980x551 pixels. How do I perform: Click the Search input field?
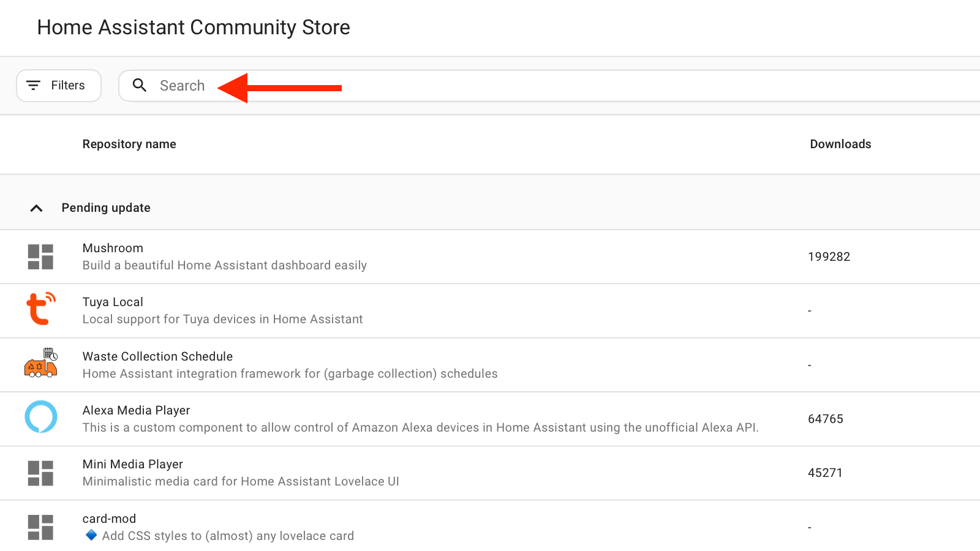[549, 86]
